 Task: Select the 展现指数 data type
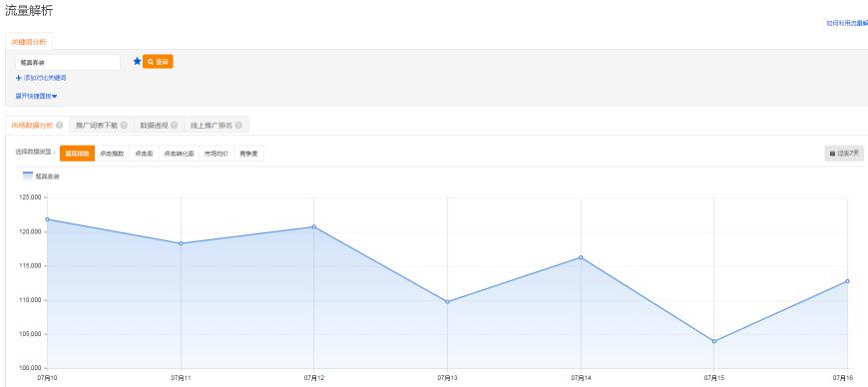(x=77, y=154)
